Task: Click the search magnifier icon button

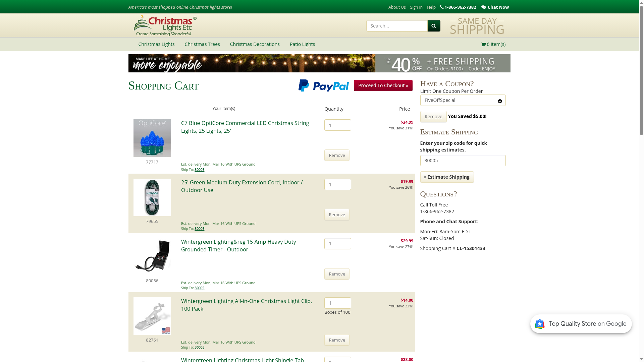Action: (434, 26)
